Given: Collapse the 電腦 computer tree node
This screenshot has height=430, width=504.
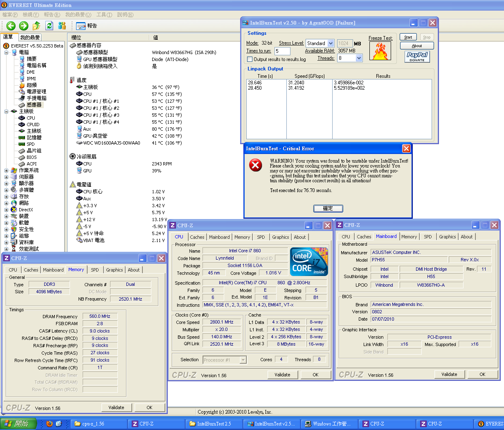Looking at the screenshot, I should coord(6,52).
